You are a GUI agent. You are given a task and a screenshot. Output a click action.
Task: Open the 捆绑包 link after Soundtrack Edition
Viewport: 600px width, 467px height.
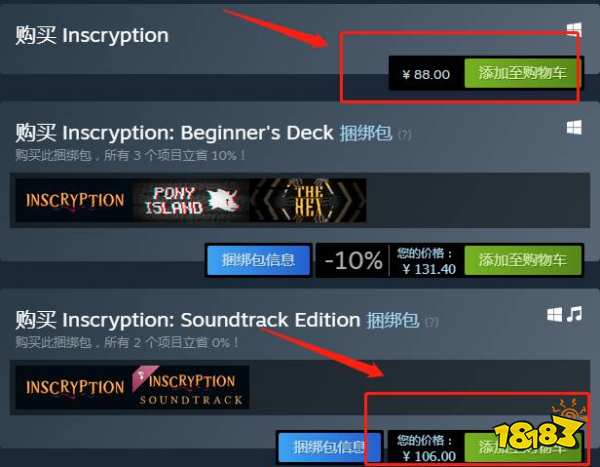click(393, 320)
